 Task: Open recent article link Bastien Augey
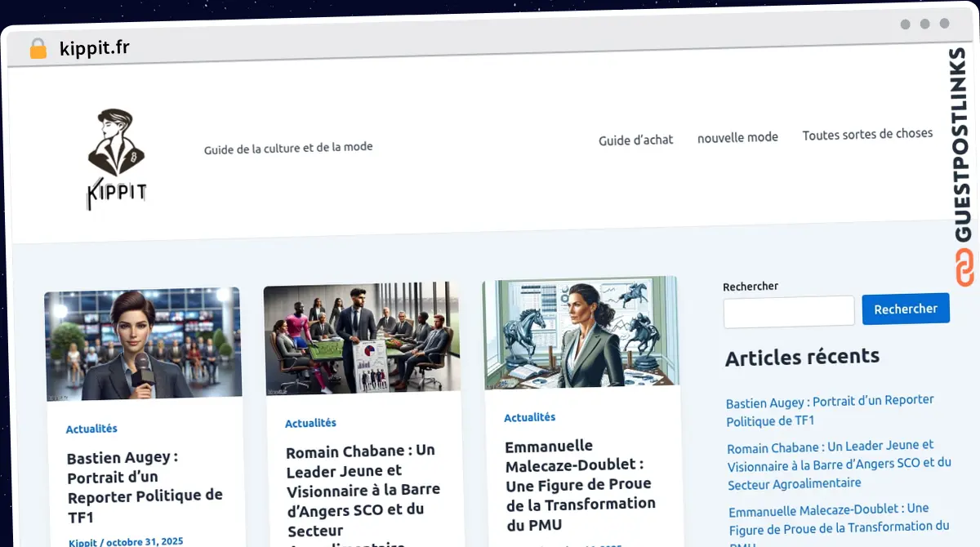[830, 410]
